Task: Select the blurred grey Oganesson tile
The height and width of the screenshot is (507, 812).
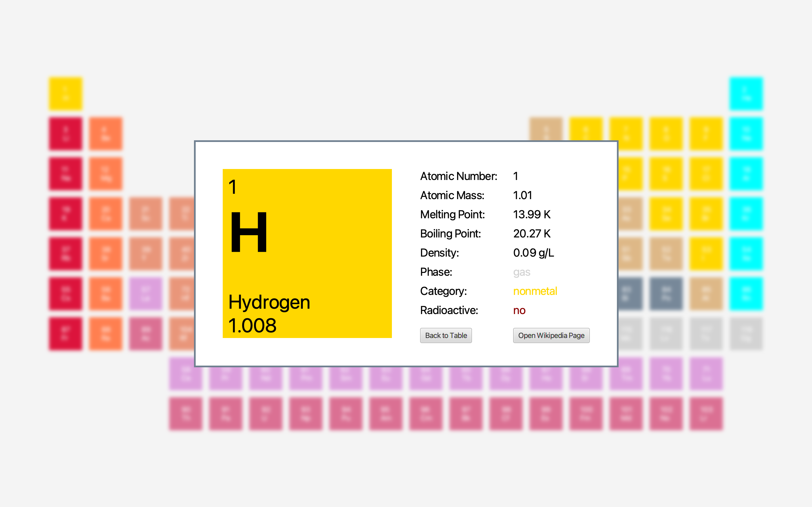Action: coord(746,334)
